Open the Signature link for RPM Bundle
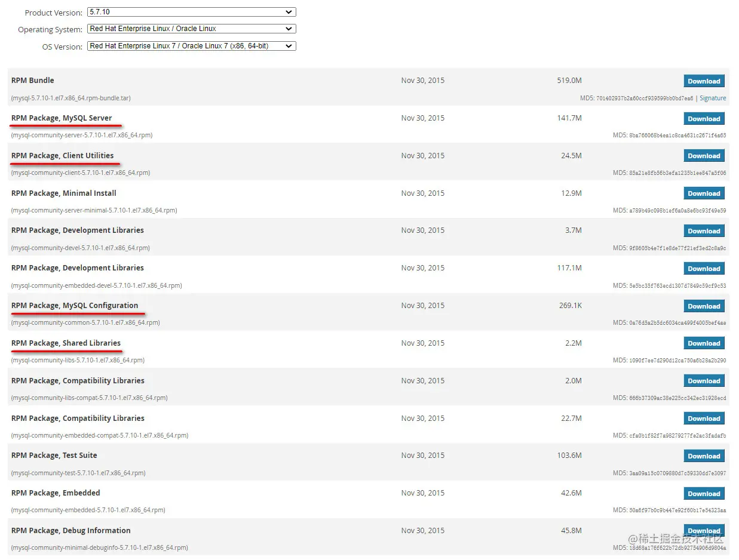This screenshot has width=739, height=560. click(713, 98)
